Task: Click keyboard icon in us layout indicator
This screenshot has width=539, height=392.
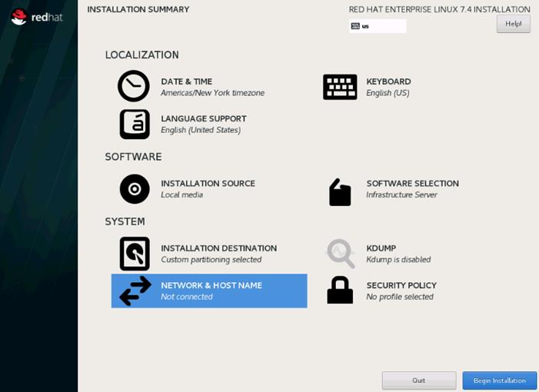Action: click(x=355, y=26)
